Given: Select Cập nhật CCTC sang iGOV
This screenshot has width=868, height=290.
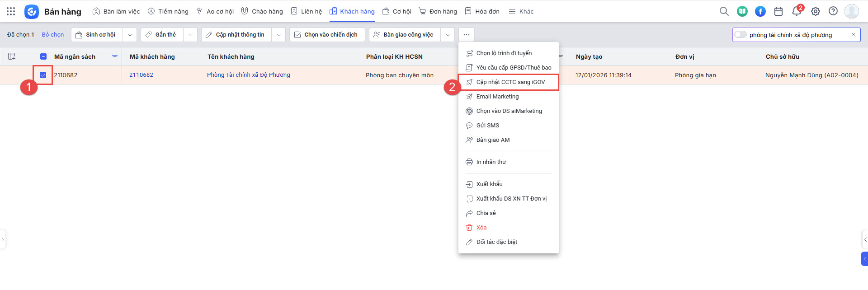Looking at the screenshot, I should (510, 82).
